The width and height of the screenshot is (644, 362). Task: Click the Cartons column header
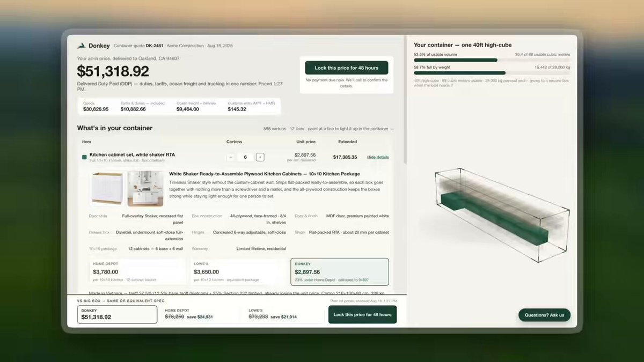(x=235, y=142)
